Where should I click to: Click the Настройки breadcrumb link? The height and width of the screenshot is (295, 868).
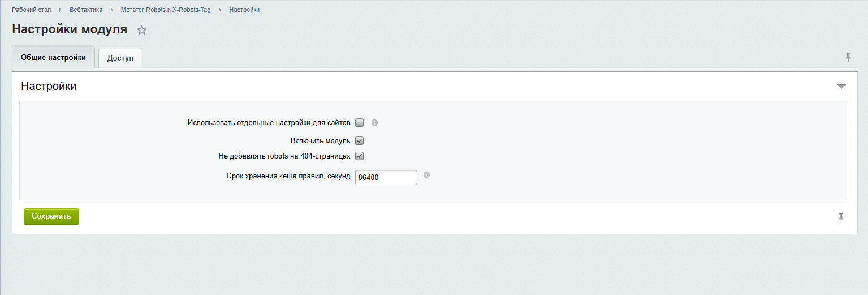tap(244, 10)
